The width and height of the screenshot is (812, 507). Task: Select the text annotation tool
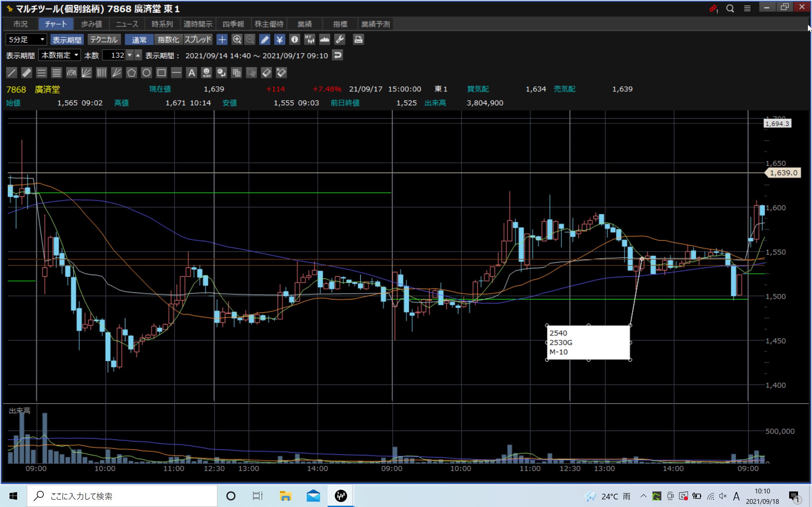click(x=191, y=73)
